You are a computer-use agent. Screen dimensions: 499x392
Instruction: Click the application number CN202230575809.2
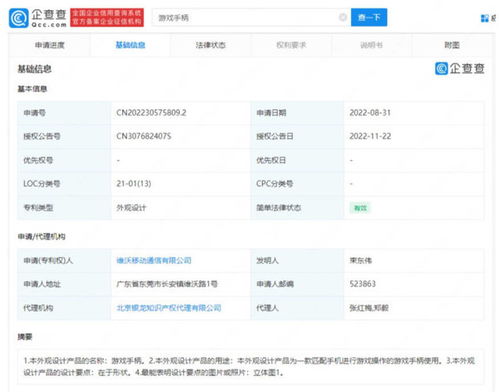(x=151, y=113)
